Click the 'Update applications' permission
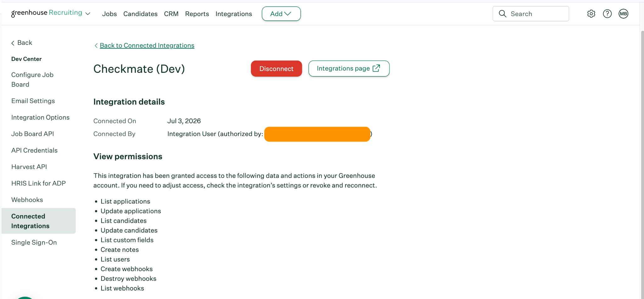 (x=130, y=211)
